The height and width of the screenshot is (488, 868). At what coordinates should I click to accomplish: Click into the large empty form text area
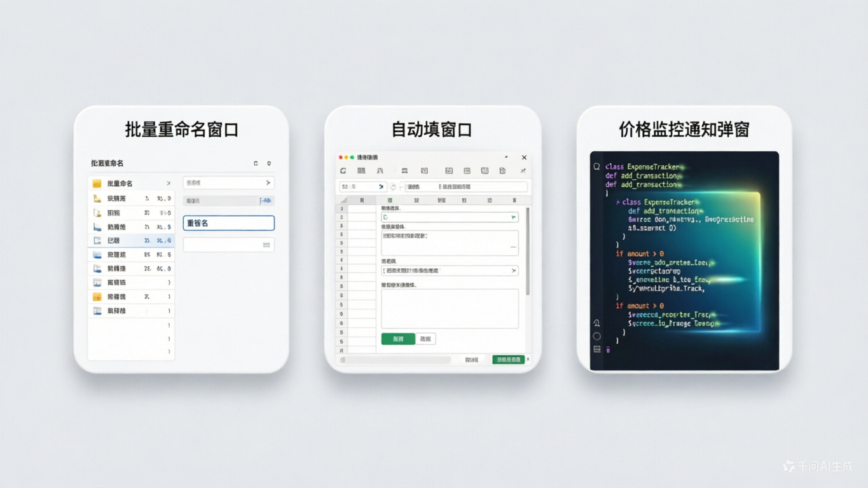(x=450, y=309)
